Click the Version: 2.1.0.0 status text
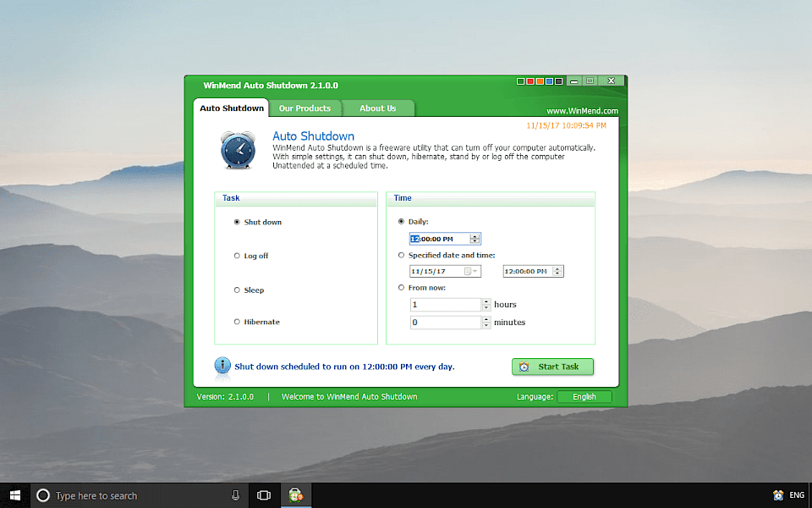 [225, 396]
